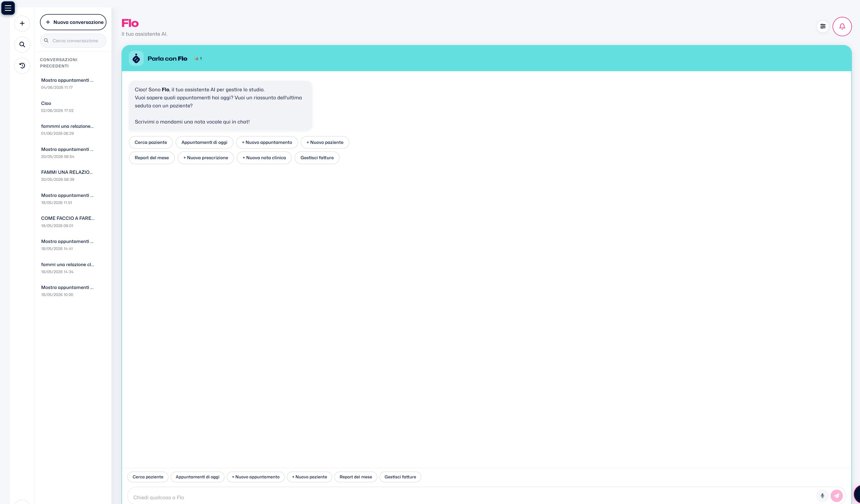Image resolution: width=860 pixels, height=504 pixels.
Task: Click Appuntamenti di oggi shortcut above input box
Action: (198, 477)
